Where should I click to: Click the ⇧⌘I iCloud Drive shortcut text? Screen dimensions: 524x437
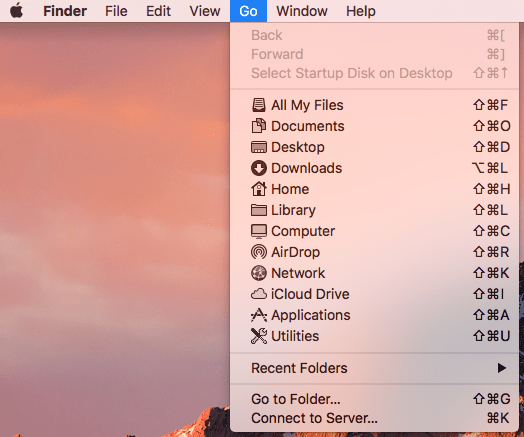pyautogui.click(x=488, y=294)
